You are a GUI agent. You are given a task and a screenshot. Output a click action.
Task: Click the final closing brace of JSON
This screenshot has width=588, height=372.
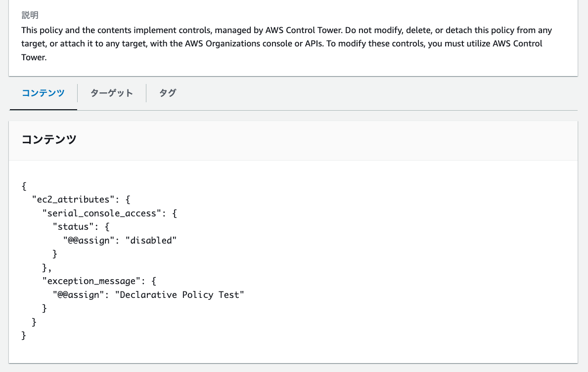24,336
